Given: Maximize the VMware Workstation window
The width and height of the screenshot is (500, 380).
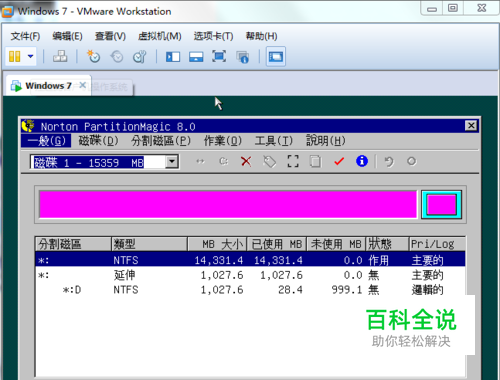Looking at the screenshot, I should (453, 8).
